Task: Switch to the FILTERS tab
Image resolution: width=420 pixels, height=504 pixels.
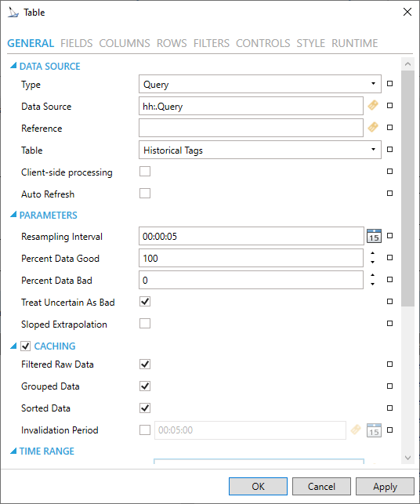Action: point(212,43)
